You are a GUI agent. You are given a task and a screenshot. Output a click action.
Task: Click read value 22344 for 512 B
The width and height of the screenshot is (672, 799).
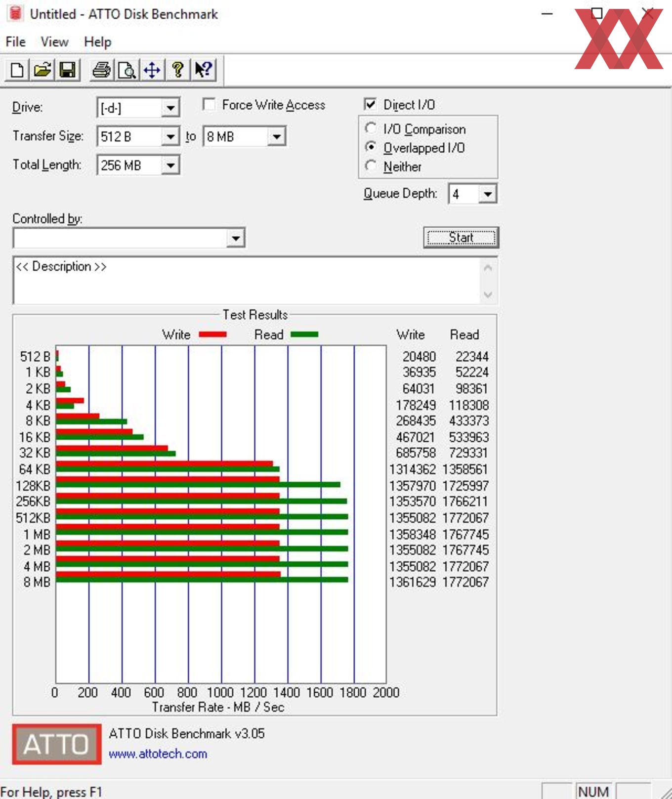point(472,357)
